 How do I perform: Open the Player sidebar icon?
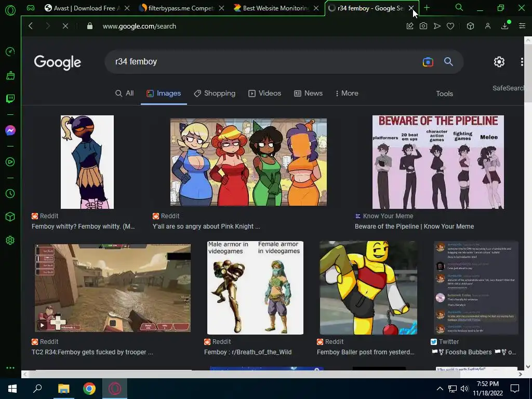[x=10, y=162]
